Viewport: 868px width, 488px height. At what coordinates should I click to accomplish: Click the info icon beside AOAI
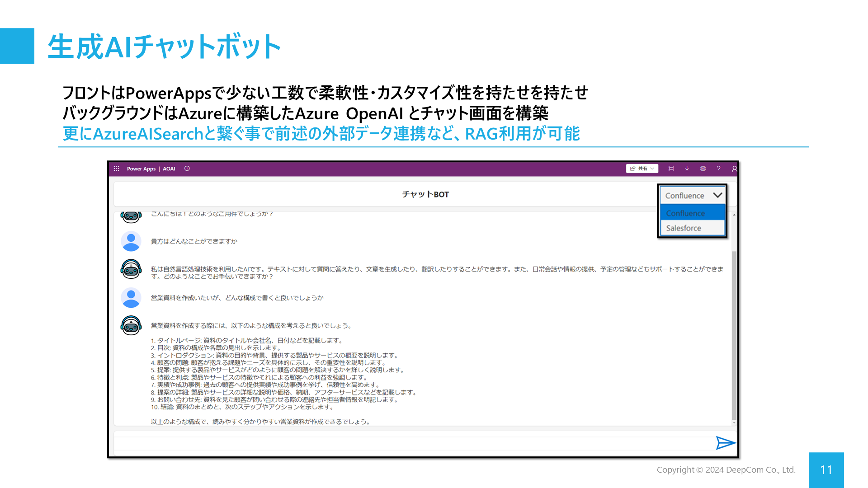(187, 169)
